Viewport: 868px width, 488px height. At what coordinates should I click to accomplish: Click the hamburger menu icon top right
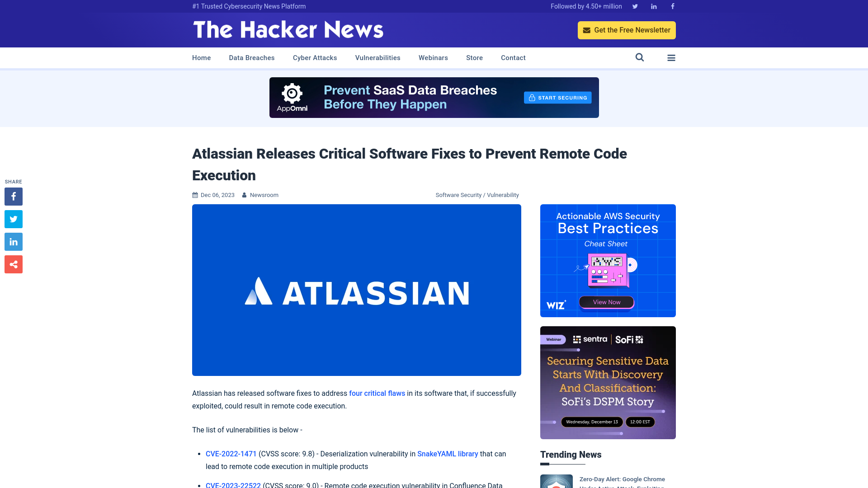pos(671,58)
